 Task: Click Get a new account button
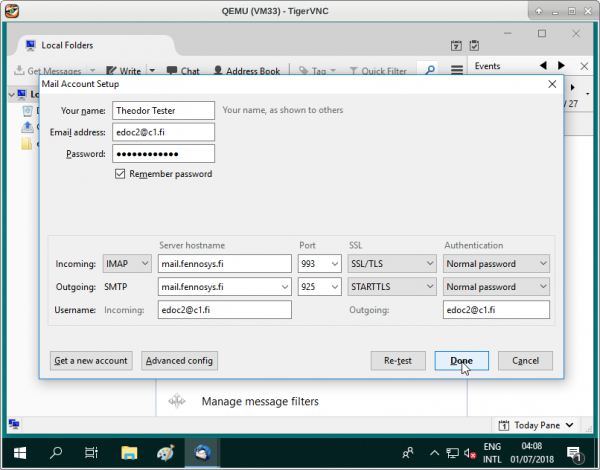coord(91,361)
